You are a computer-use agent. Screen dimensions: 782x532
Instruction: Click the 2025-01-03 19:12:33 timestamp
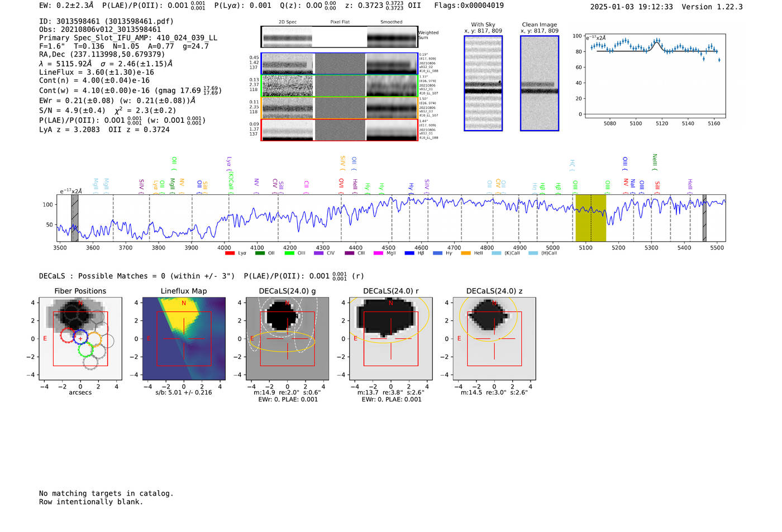tap(631, 7)
